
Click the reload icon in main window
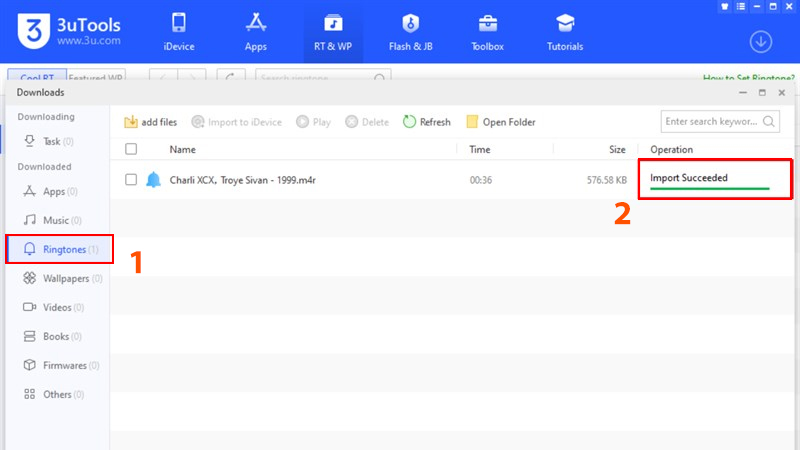(231, 76)
